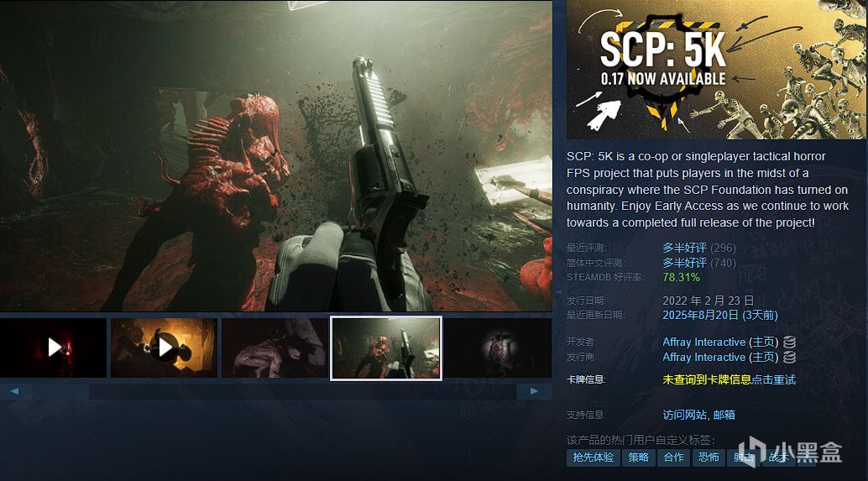868x481 pixels.
Task: Click the stack icon beside developer row
Action: point(789,342)
